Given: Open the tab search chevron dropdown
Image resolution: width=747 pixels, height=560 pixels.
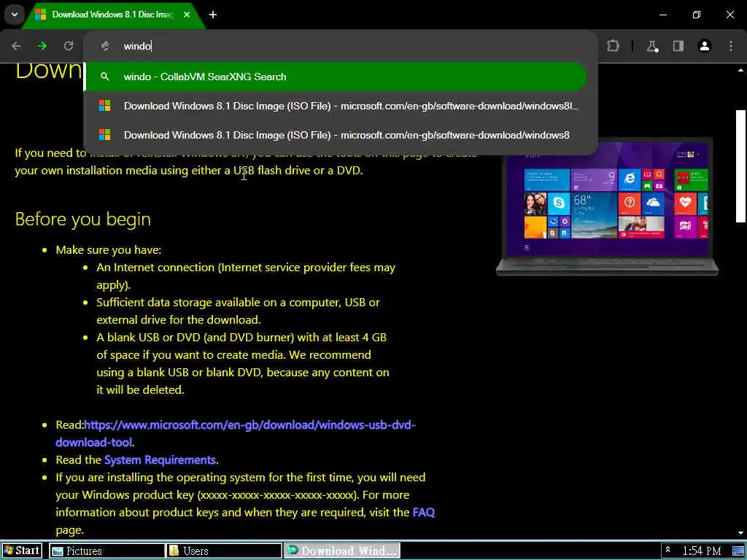Looking at the screenshot, I should pyautogui.click(x=15, y=15).
